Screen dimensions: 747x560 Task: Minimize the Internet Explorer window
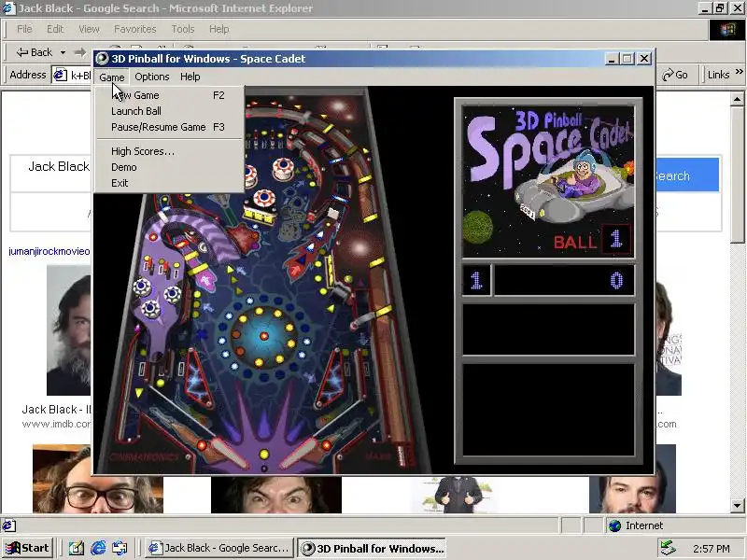click(x=705, y=8)
